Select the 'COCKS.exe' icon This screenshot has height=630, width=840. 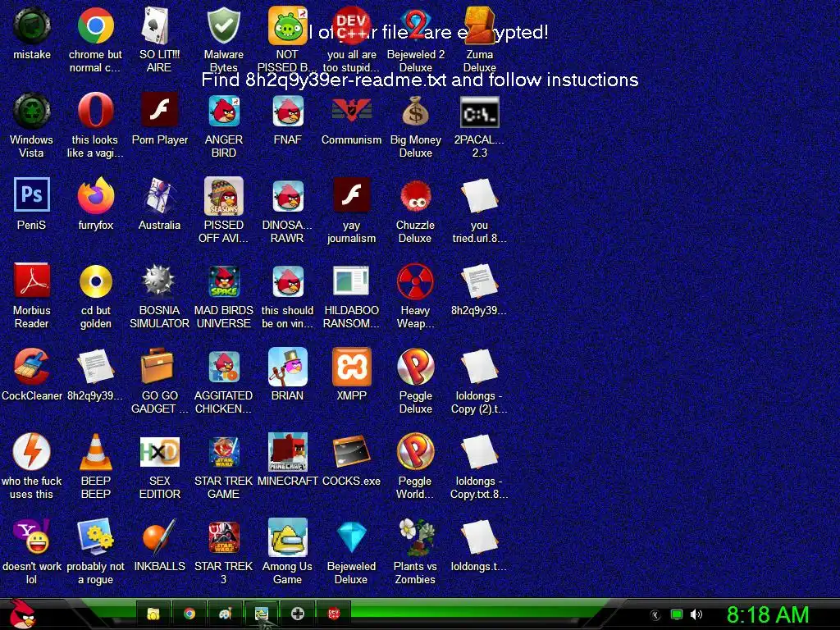pyautogui.click(x=351, y=452)
